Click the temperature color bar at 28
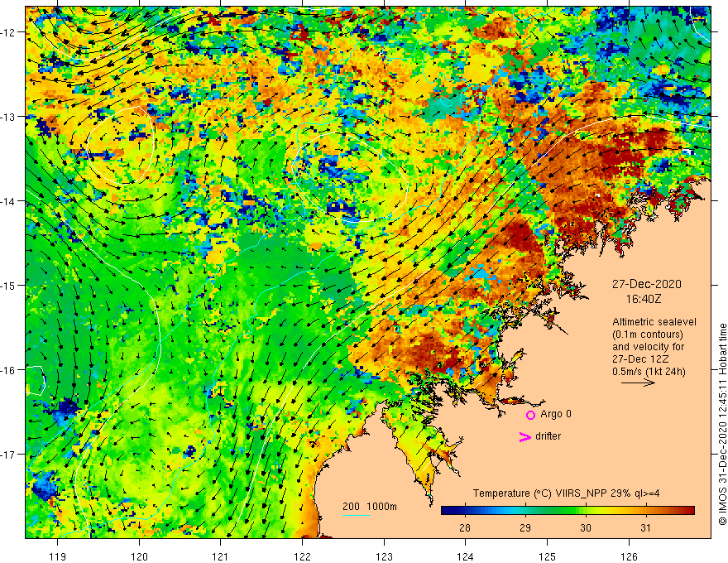This screenshot has height=563, width=728. point(465,511)
